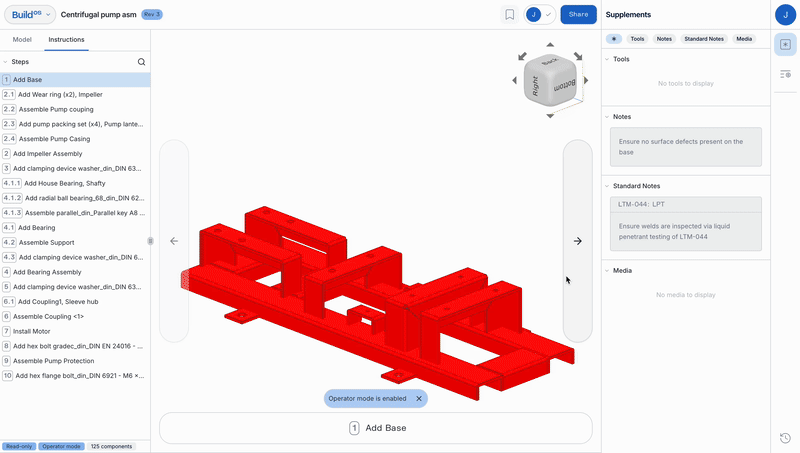Filter supplements by Media chip
Image resolution: width=800 pixels, height=453 pixels.
(x=744, y=39)
